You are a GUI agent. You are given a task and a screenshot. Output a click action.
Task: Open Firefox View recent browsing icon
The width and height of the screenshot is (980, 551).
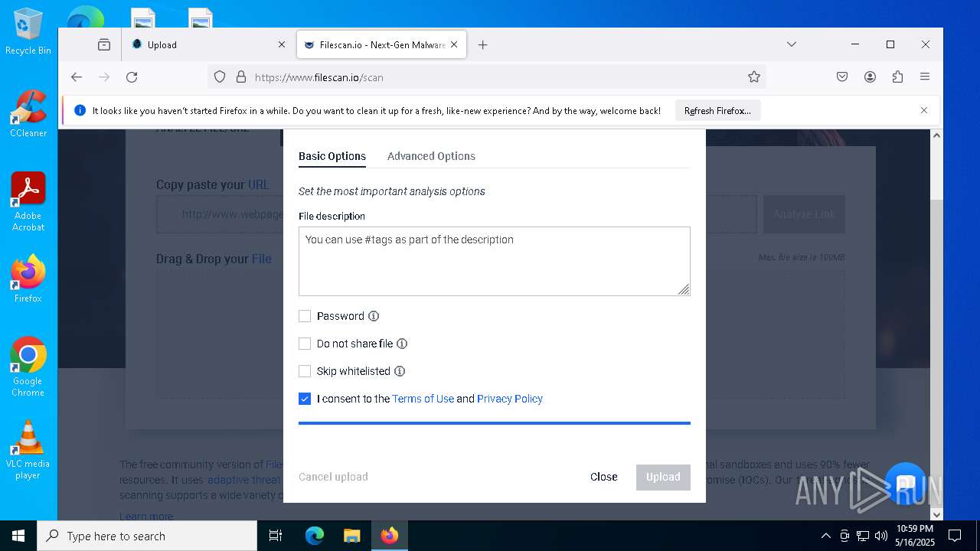tap(104, 45)
